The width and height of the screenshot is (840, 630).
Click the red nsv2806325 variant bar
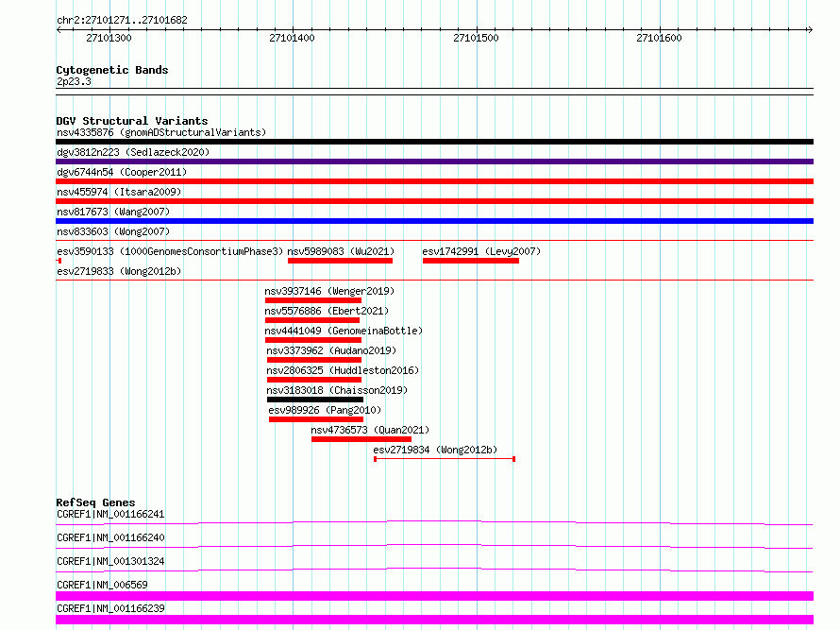pos(314,380)
